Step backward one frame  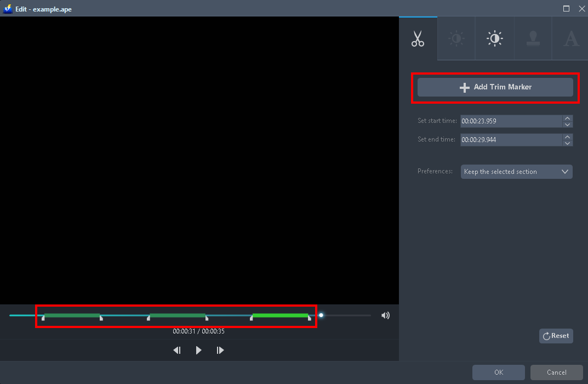coord(176,349)
